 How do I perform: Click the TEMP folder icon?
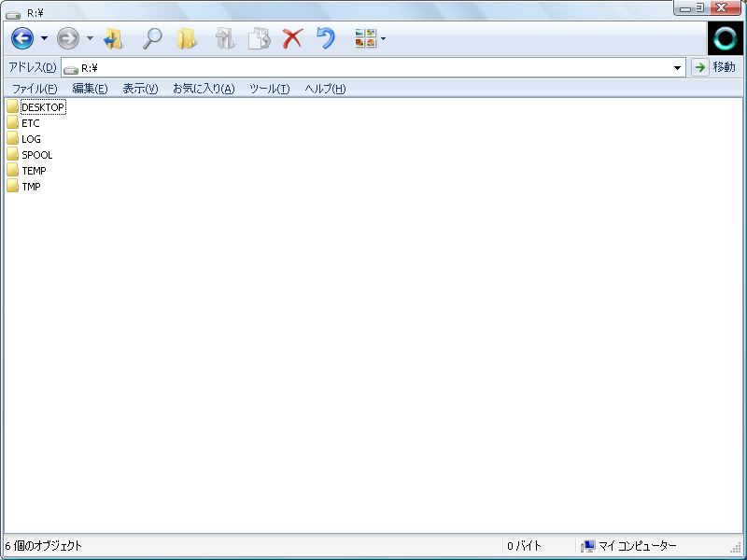coord(13,170)
